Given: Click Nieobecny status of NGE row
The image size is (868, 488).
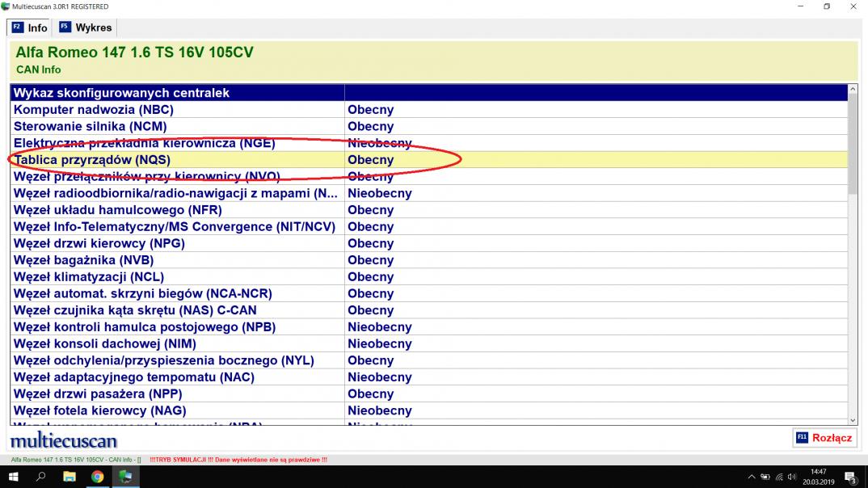Looking at the screenshot, I should [380, 143].
